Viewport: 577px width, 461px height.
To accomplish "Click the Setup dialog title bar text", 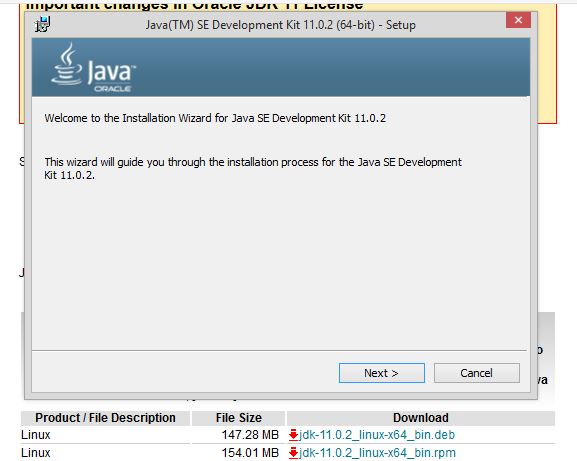I will point(280,25).
